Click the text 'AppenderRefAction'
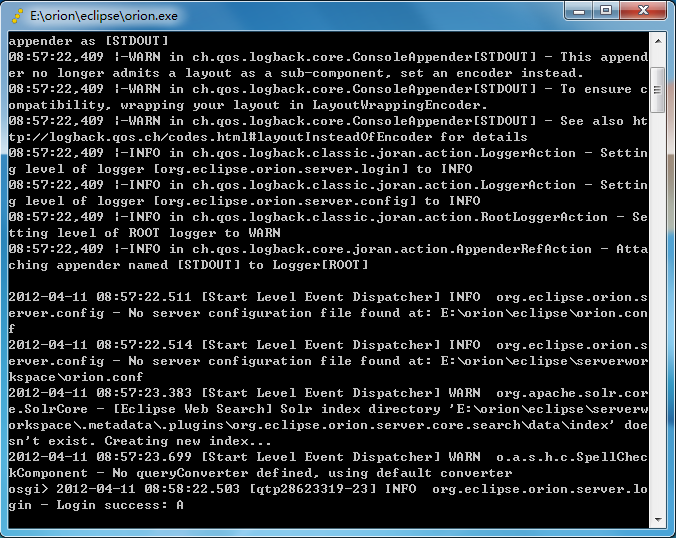This screenshot has height=538, width=676. click(524, 249)
